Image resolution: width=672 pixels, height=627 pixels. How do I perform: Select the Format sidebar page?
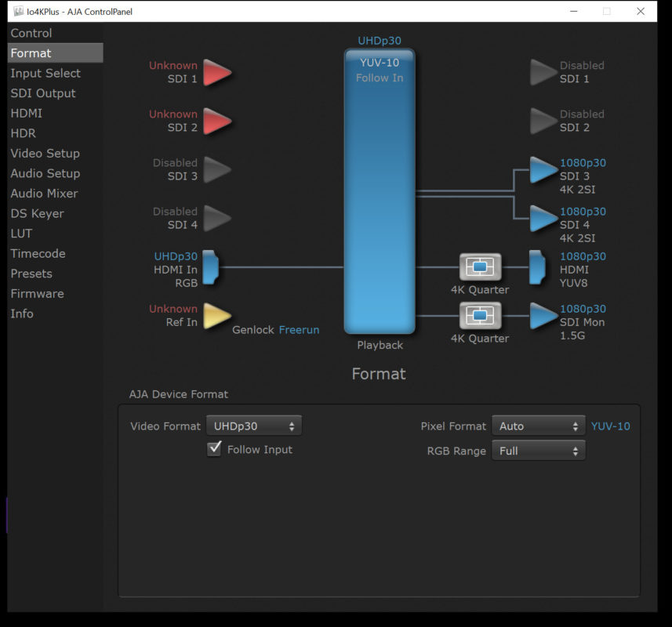click(56, 53)
